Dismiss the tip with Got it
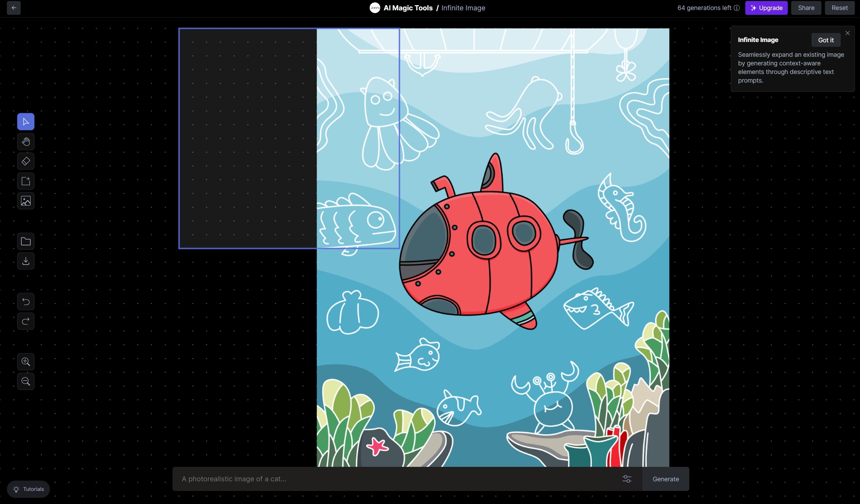860x504 pixels. coord(826,40)
